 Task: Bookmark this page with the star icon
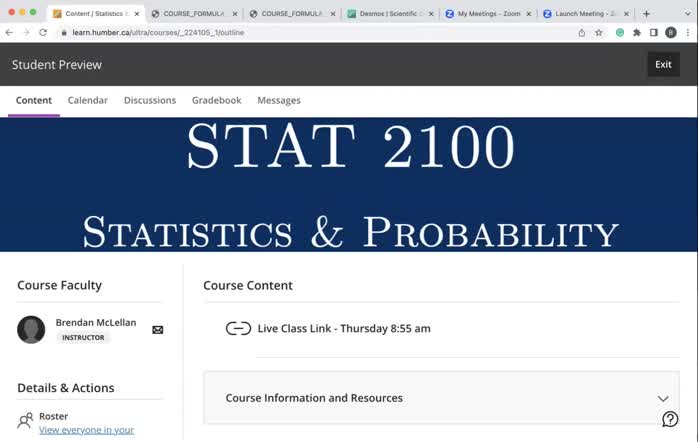599,33
